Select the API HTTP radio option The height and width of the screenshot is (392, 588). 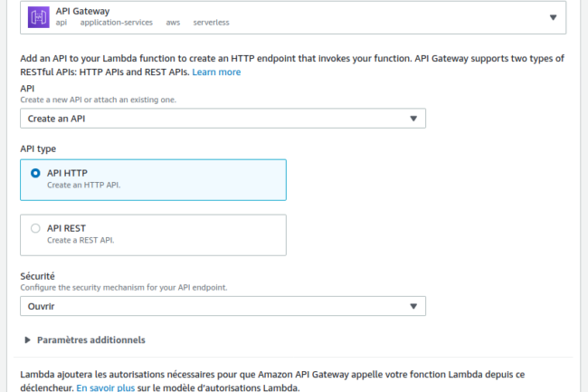35,173
